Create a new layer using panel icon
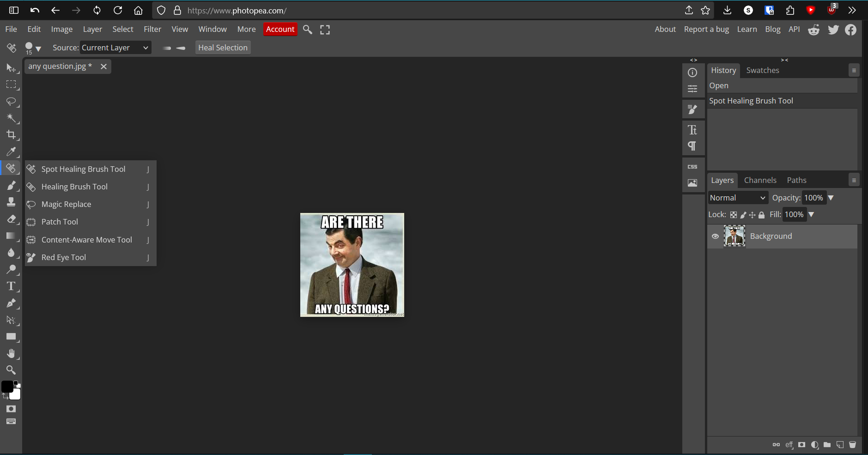Image resolution: width=868 pixels, height=455 pixels. (840, 445)
